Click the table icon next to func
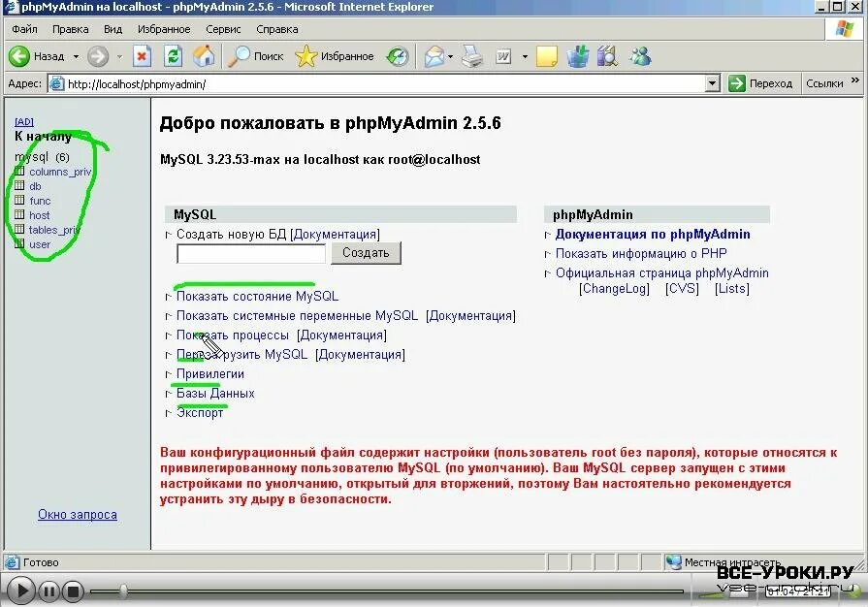 click(19, 200)
